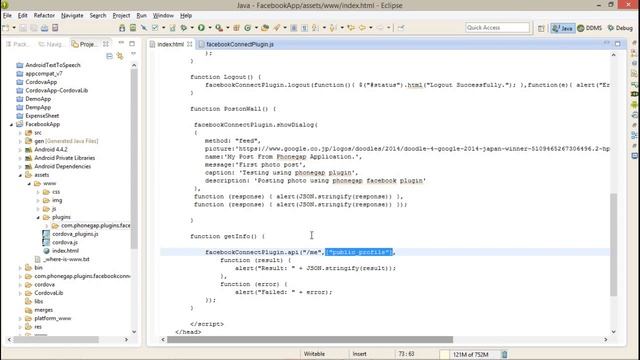Toggle Show Whitespace Characters icon
640x360 pixels.
304,28
